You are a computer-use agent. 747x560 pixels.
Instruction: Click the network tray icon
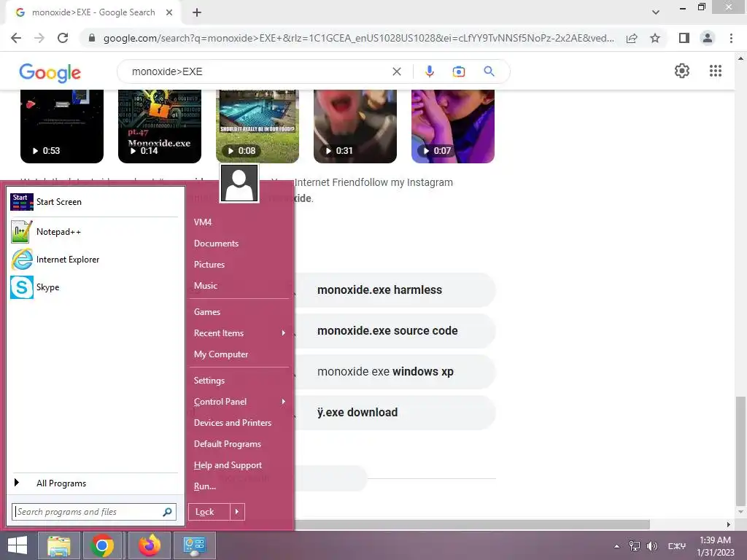[x=634, y=546]
